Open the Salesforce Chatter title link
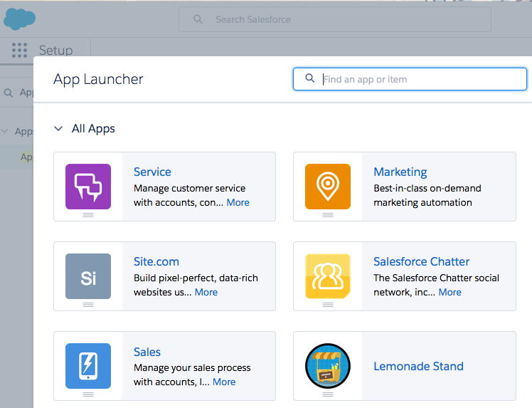Screen dimensions: 532x408 click(x=421, y=261)
